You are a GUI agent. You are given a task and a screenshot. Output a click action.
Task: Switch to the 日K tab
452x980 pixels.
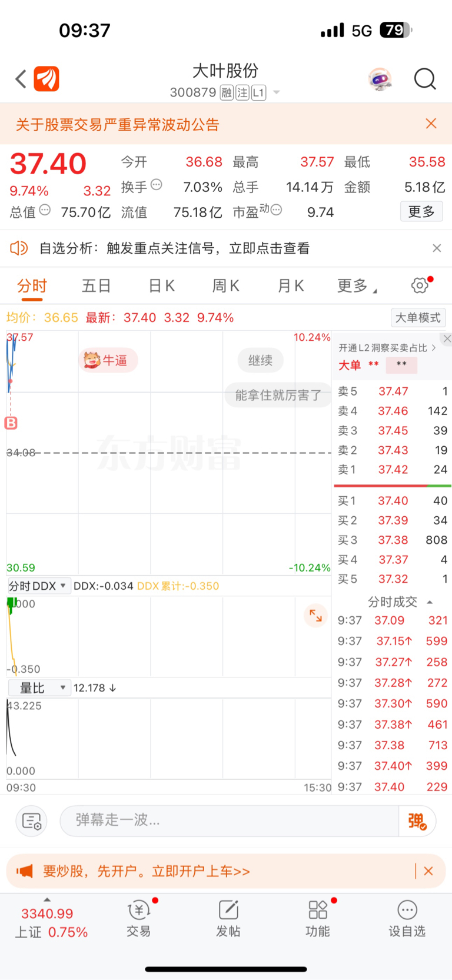[x=161, y=286]
